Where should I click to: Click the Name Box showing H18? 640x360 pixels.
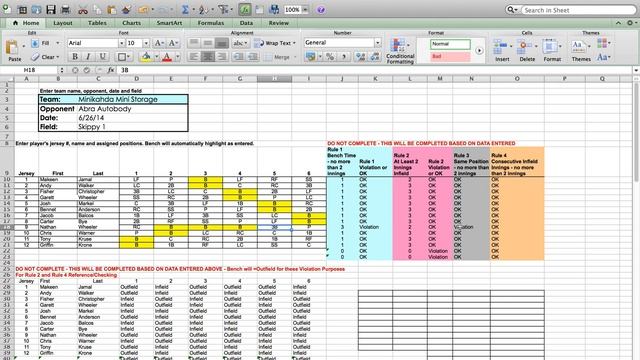[29, 70]
